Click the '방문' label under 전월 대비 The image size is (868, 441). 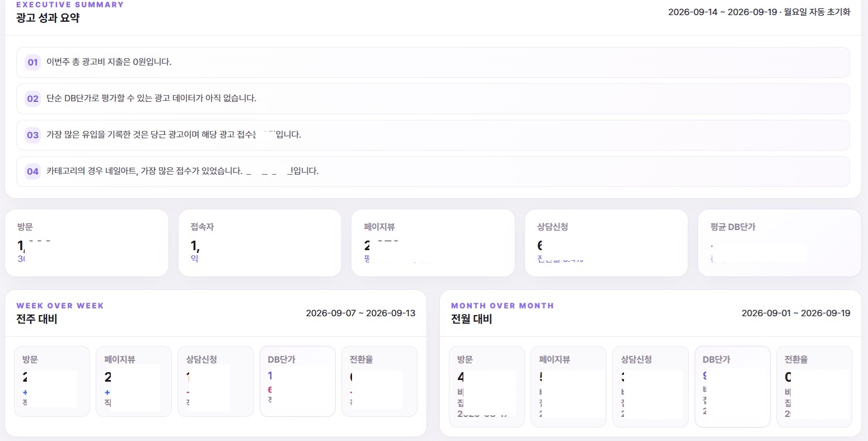(465, 359)
